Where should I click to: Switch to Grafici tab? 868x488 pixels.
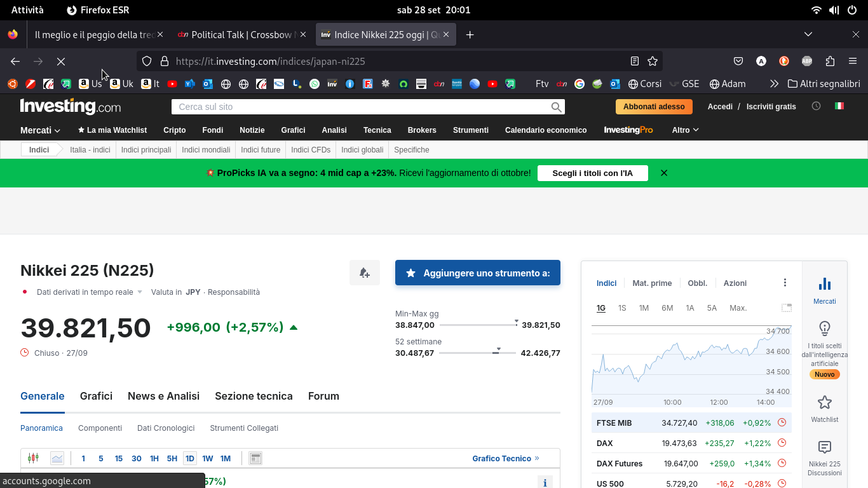(96, 396)
